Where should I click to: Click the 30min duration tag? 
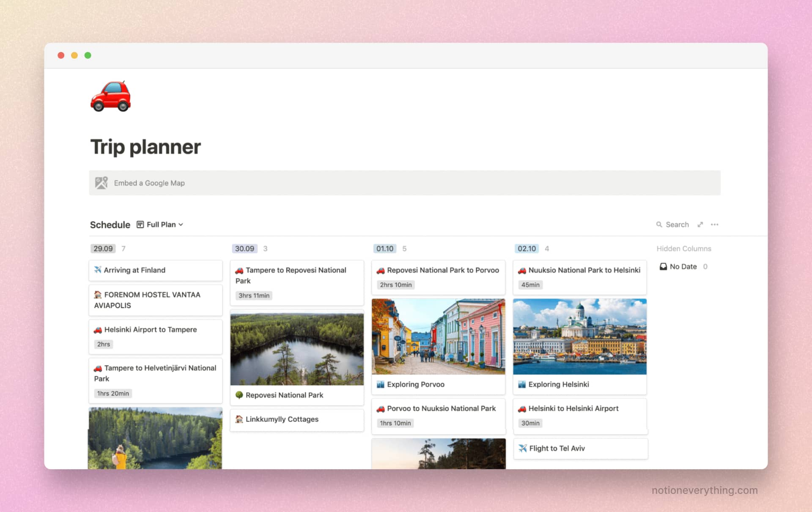(530, 423)
